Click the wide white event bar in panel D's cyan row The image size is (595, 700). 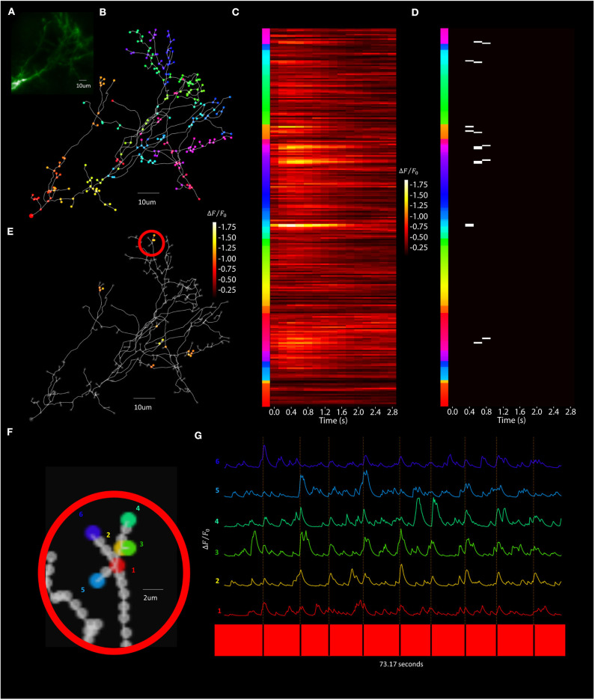(x=470, y=225)
